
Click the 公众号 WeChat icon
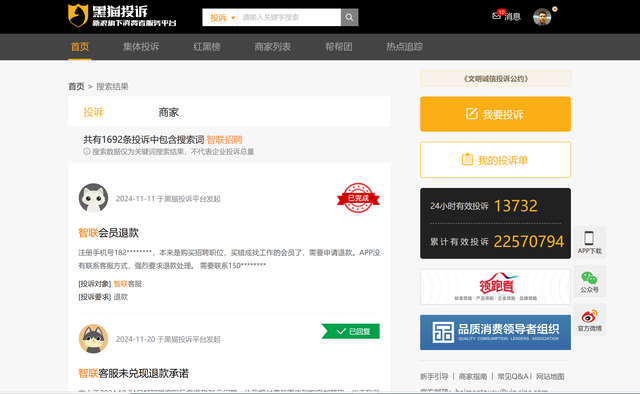(589, 278)
